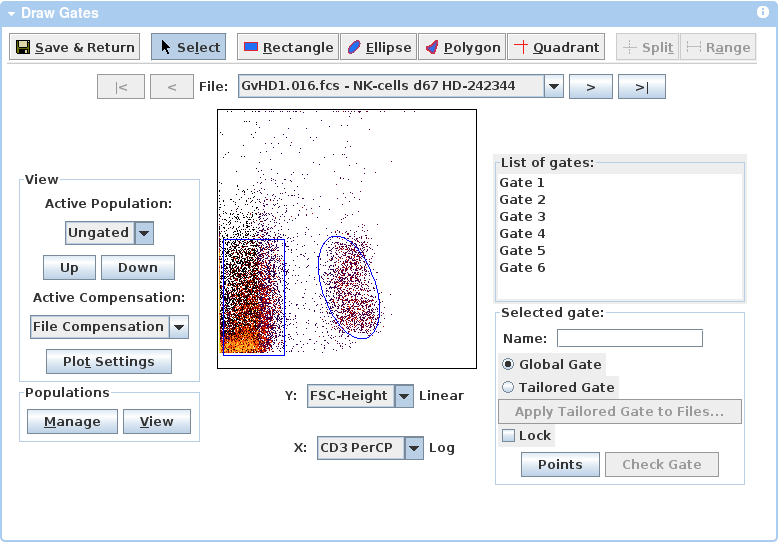Viewport: 779px width, 543px height.
Task: Click the Save & Return floppy icon button
Action: 76,47
